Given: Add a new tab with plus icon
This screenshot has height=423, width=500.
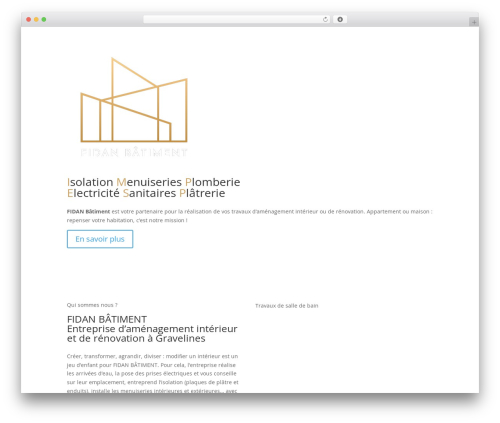Looking at the screenshot, I should (474, 22).
